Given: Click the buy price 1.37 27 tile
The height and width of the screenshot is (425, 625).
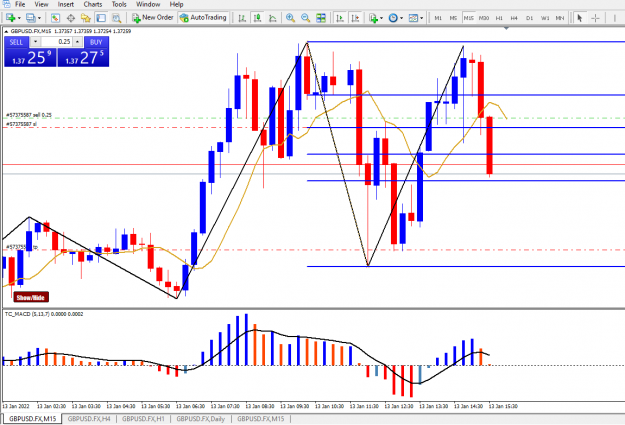Looking at the screenshot, I should tap(83, 57).
